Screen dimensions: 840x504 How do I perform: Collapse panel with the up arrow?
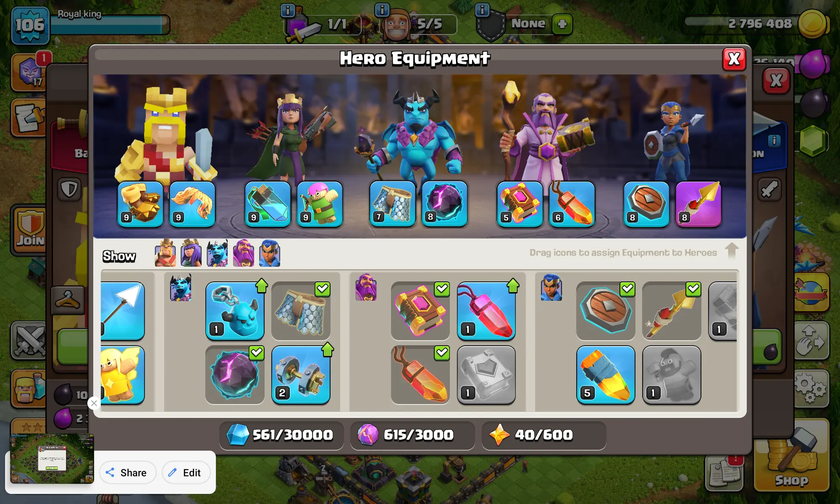click(x=732, y=251)
